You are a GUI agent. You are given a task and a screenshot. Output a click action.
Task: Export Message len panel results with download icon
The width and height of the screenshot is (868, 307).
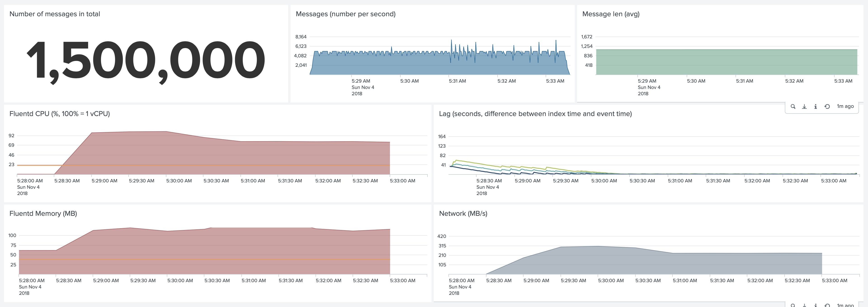pyautogui.click(x=804, y=106)
